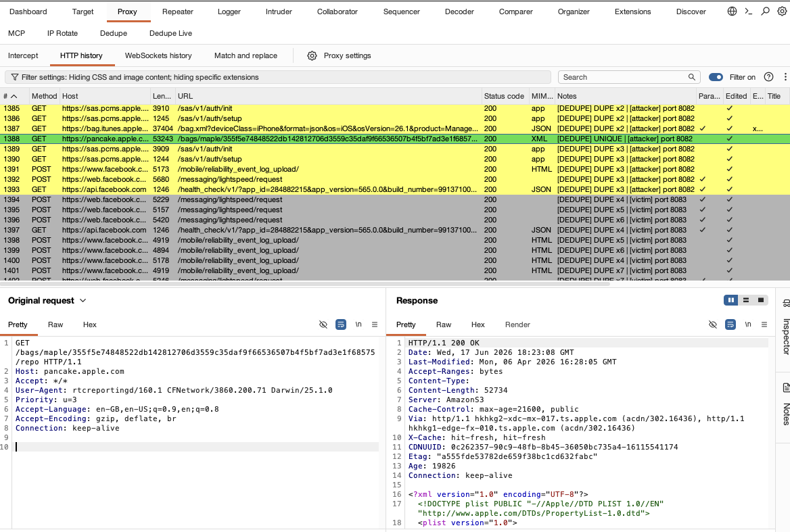Switch to the Repeater tab
The height and width of the screenshot is (532, 790).
pyautogui.click(x=177, y=11)
